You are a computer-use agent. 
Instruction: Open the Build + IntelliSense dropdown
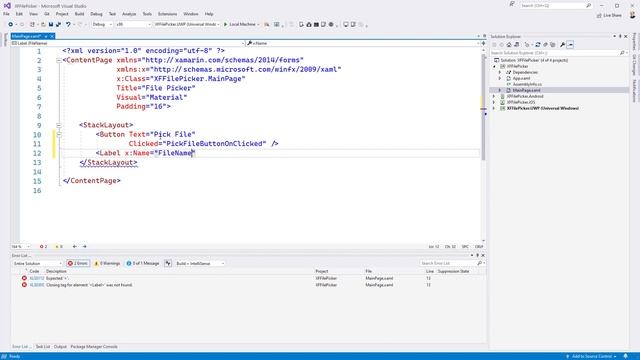coord(200,264)
